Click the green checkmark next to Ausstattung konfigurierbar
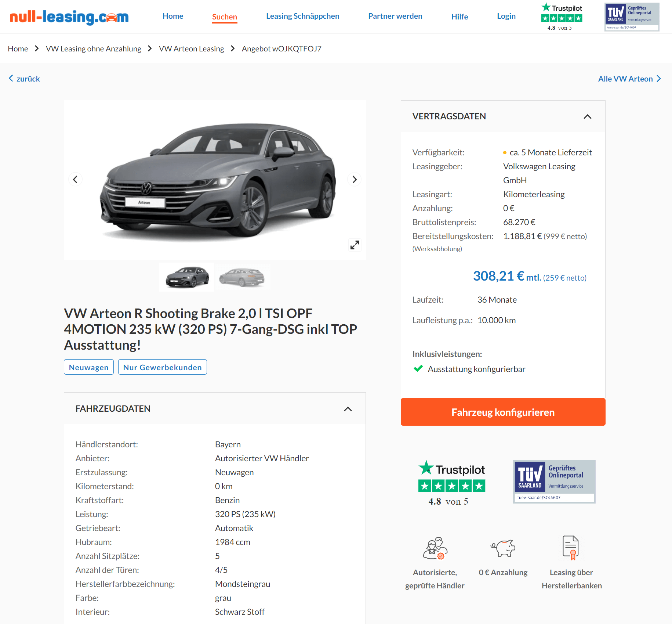The image size is (672, 624). [418, 369]
